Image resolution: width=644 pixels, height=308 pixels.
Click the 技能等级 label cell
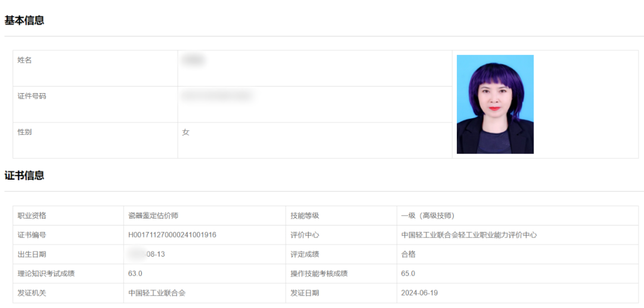(341, 215)
